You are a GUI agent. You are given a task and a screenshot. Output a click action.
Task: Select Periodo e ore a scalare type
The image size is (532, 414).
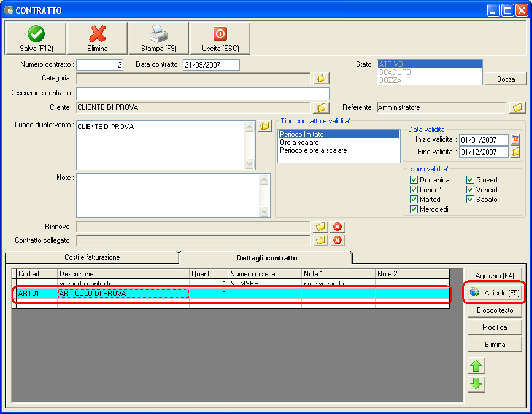pos(339,150)
